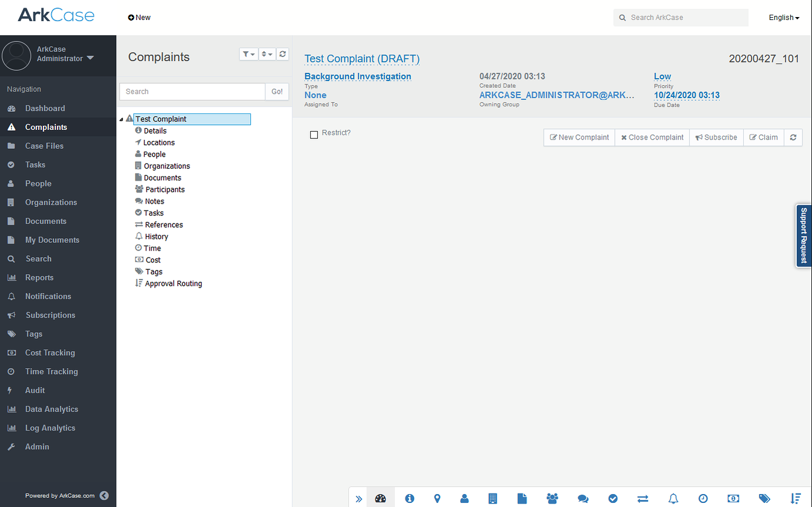Open the speech-bubble notes icon in the bottom toolbar
812x507 pixels.
583,498
